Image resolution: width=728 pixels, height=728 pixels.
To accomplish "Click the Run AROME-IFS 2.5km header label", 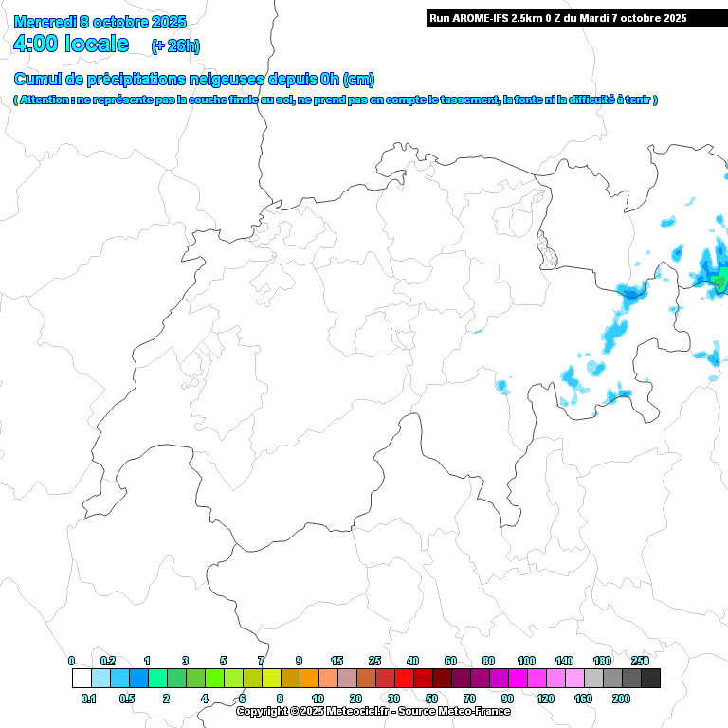I will click(x=557, y=18).
